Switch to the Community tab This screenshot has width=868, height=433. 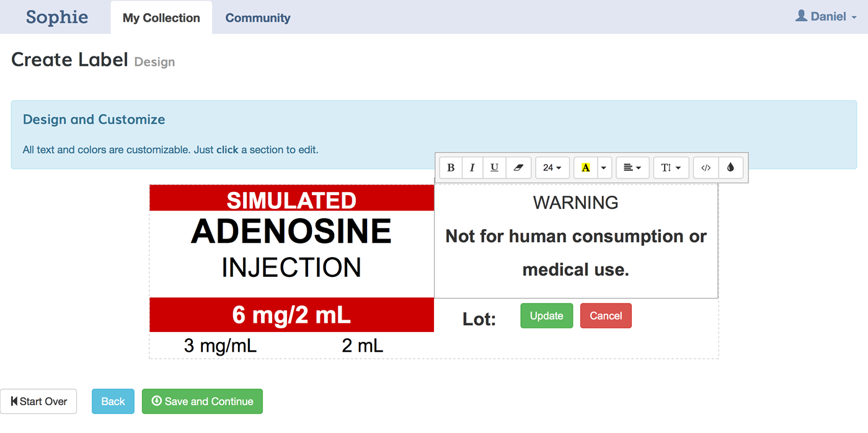257,17
